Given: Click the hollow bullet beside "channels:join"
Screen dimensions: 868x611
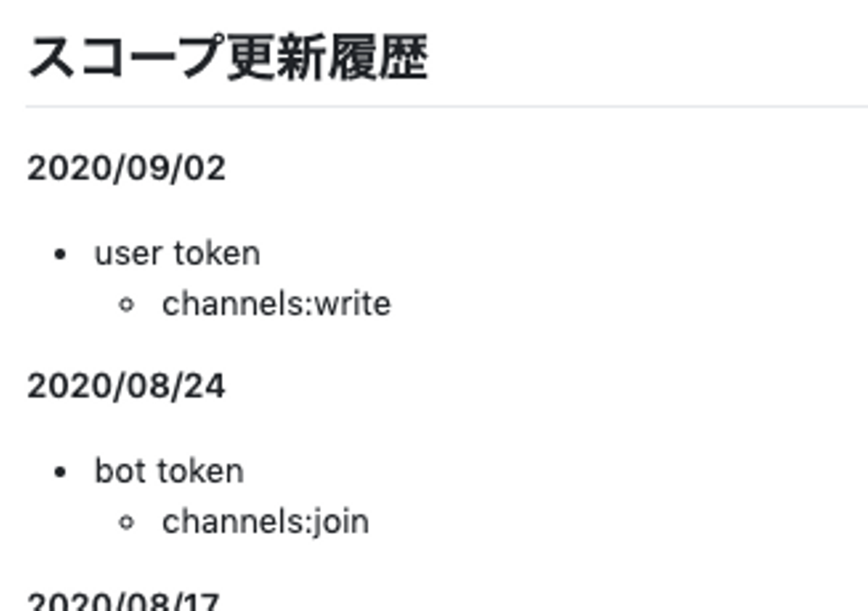Looking at the screenshot, I should [x=127, y=522].
